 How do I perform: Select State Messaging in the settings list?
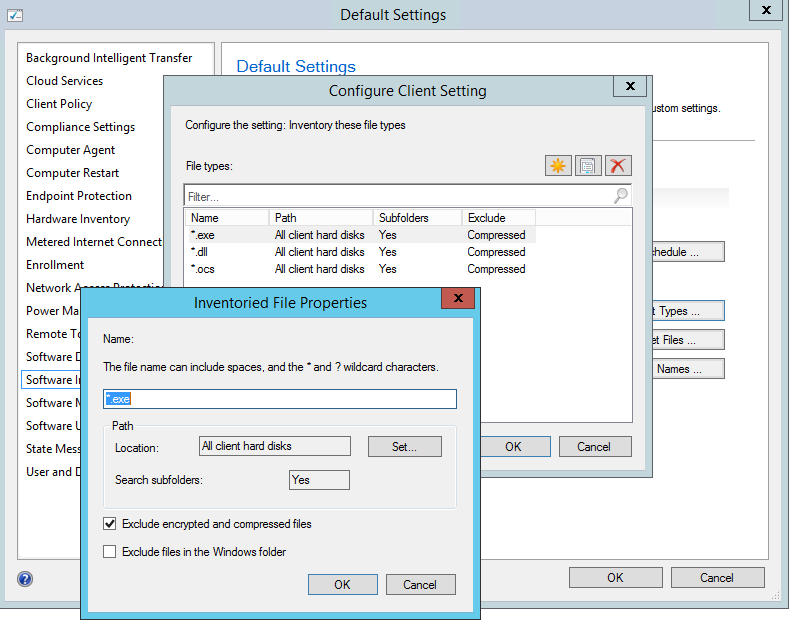tap(53, 449)
